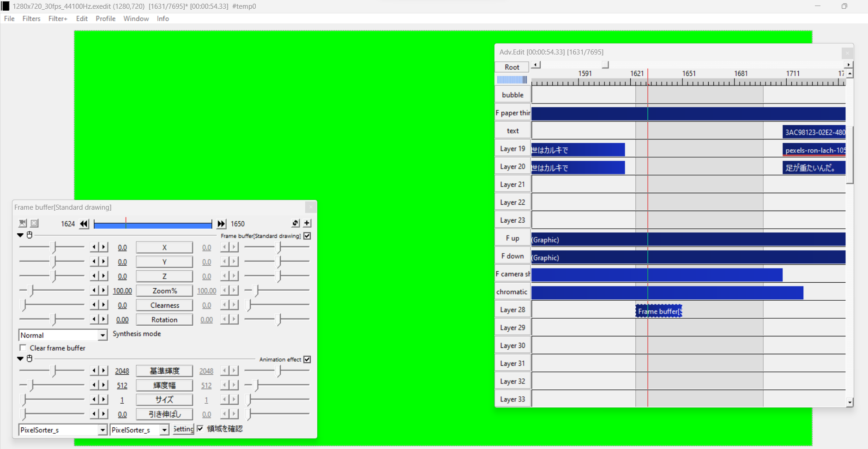This screenshot has width=868, height=449.
Task: Jump to object end frame 1650 with forward arrows
Action: click(x=222, y=224)
